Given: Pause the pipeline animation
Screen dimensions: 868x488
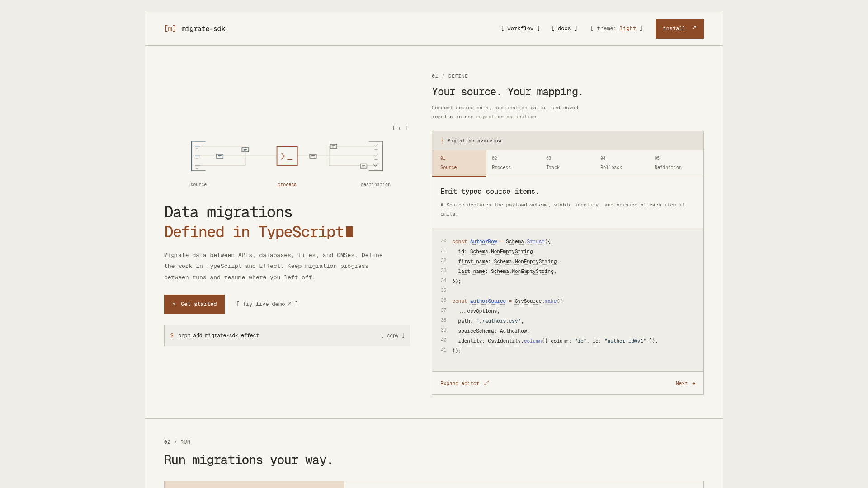Looking at the screenshot, I should tap(400, 128).
